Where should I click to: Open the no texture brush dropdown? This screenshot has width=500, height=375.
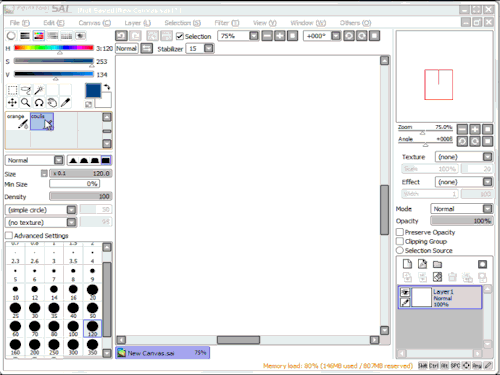71,222
